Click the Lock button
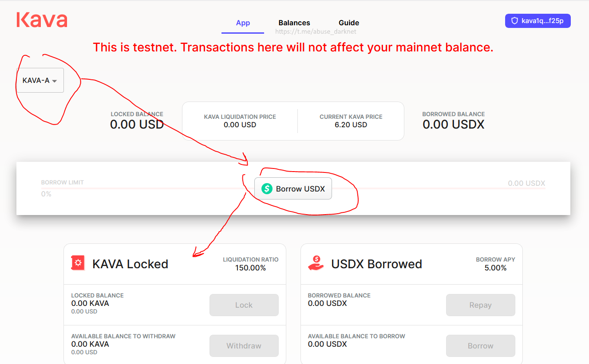589x364 pixels. 244,305
